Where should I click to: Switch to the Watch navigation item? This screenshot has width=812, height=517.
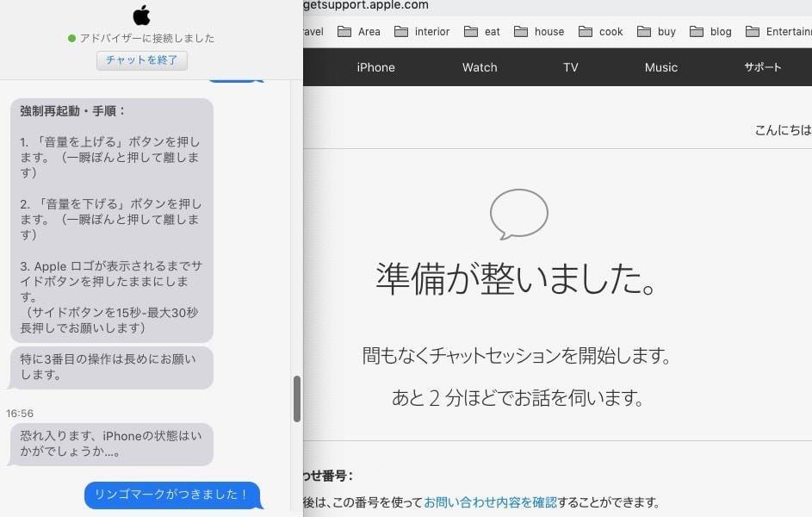tap(480, 66)
